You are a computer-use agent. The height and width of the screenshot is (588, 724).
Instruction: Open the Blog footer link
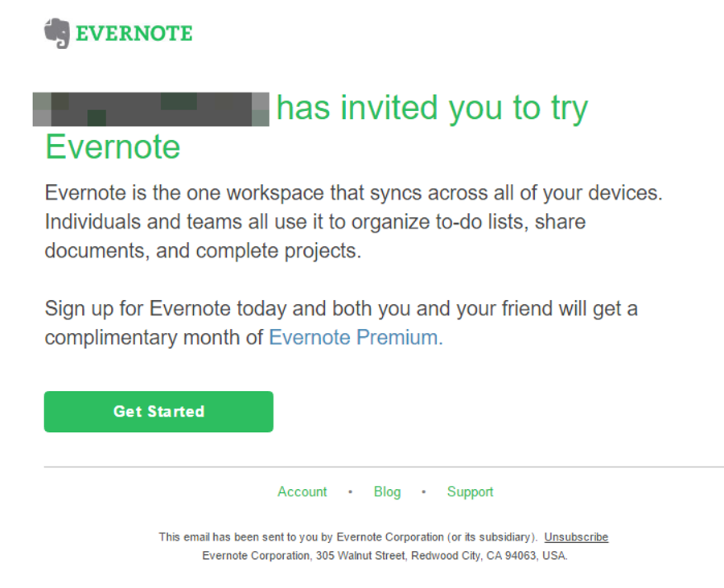(387, 492)
